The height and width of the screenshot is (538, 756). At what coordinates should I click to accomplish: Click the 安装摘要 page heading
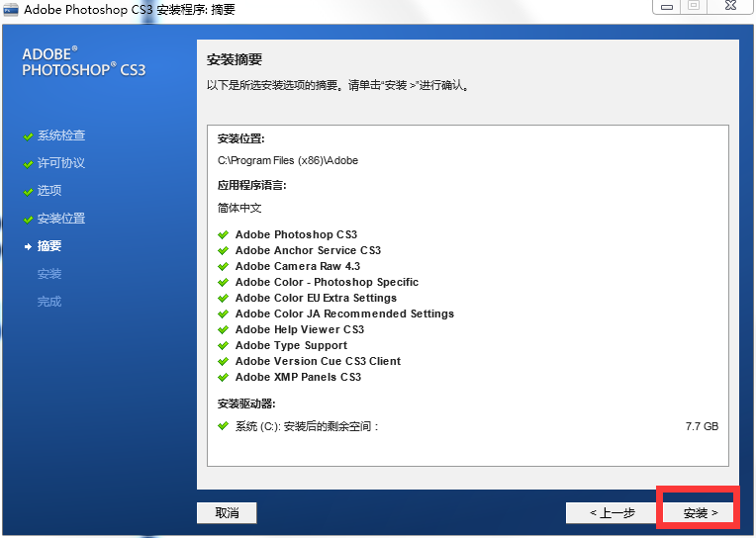coord(235,59)
